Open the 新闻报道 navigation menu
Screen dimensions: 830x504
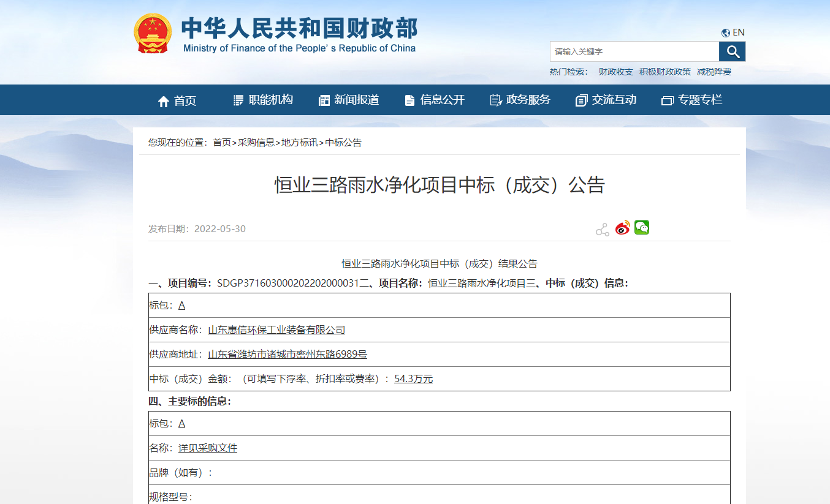point(349,100)
